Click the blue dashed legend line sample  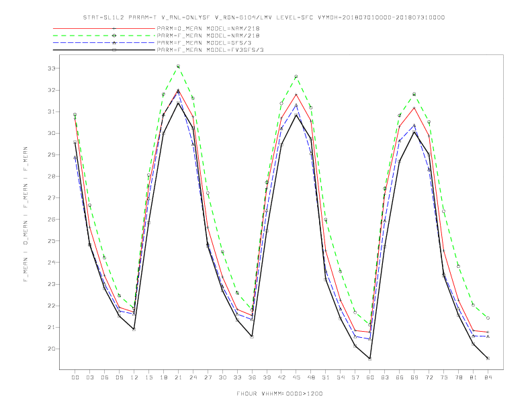click(104, 43)
